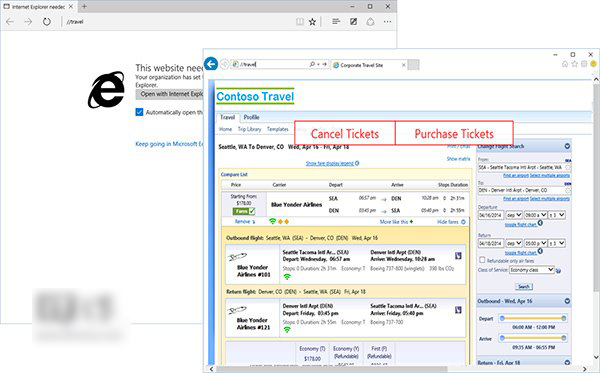Switch to the Profile tab
600x373 pixels.
coord(251,117)
